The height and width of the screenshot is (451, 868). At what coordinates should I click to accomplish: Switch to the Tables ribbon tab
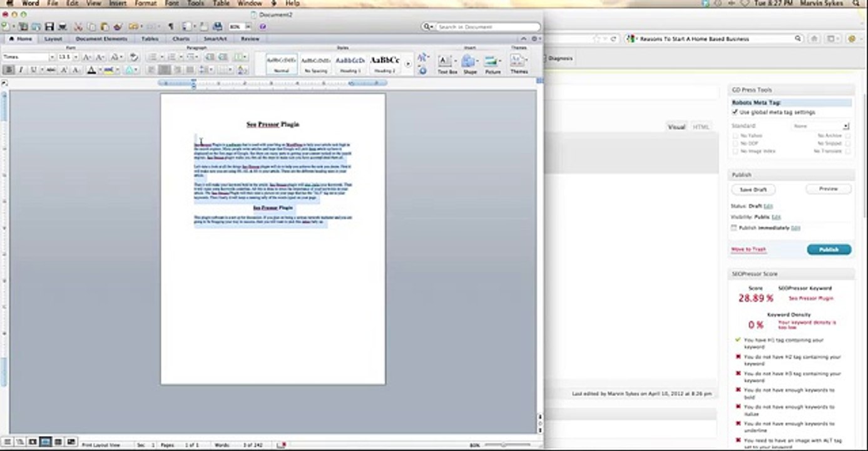pos(150,39)
